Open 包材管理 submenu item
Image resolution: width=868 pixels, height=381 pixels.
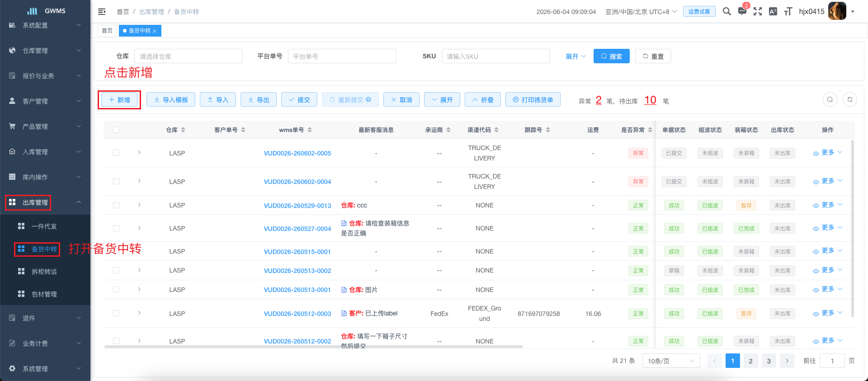45,294
